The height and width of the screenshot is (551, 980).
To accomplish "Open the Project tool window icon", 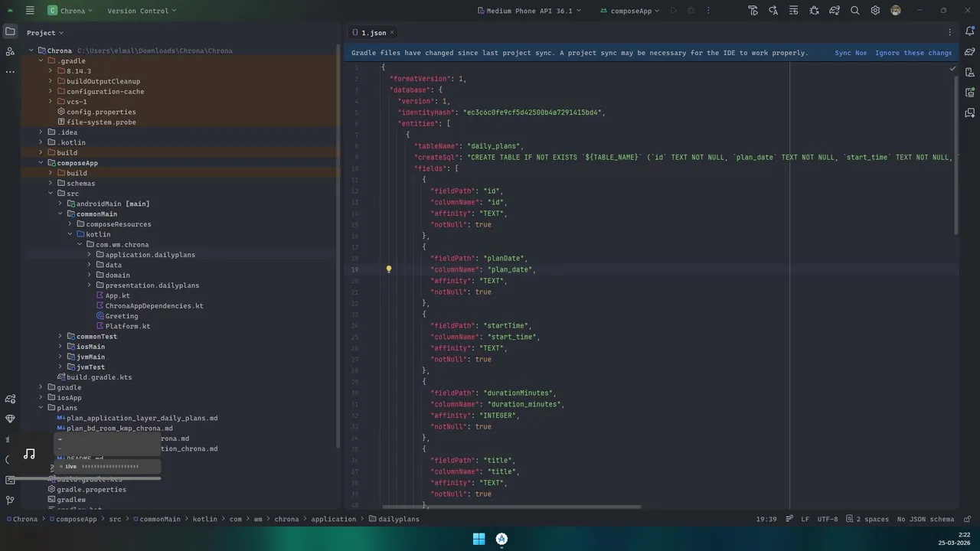I will point(10,31).
